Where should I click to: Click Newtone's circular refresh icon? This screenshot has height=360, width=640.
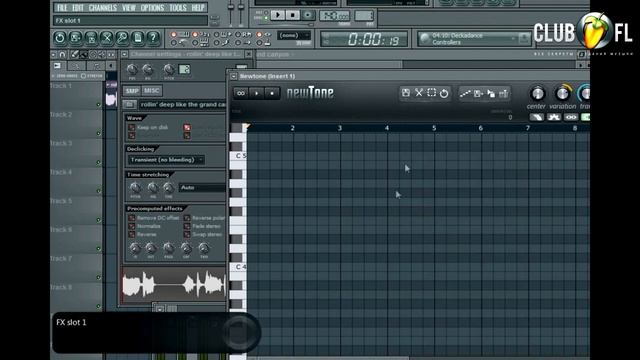(x=444, y=93)
